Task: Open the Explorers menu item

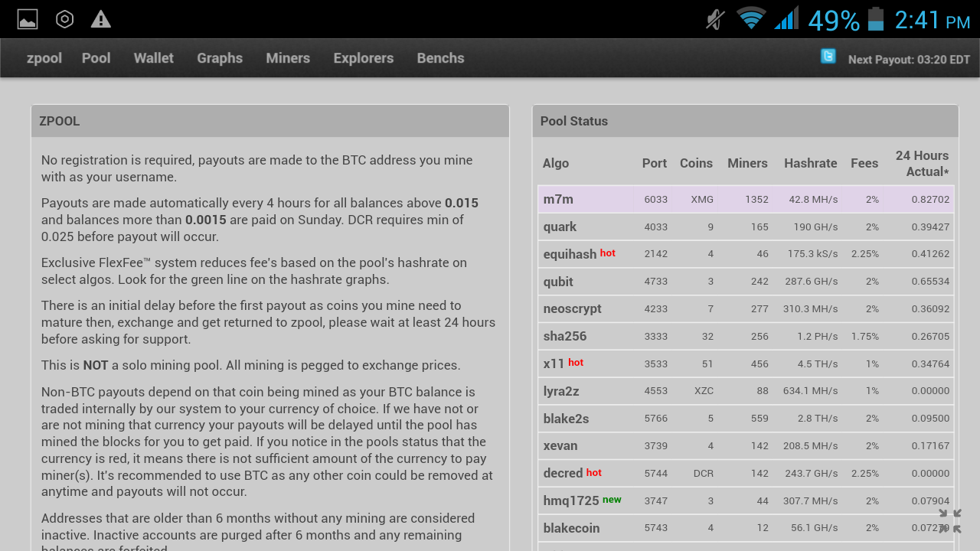Action: (x=364, y=58)
